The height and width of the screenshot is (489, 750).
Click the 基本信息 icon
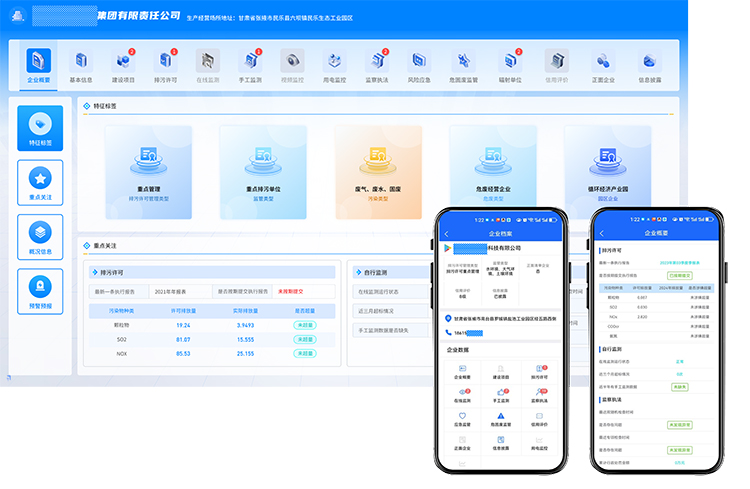[x=81, y=63]
